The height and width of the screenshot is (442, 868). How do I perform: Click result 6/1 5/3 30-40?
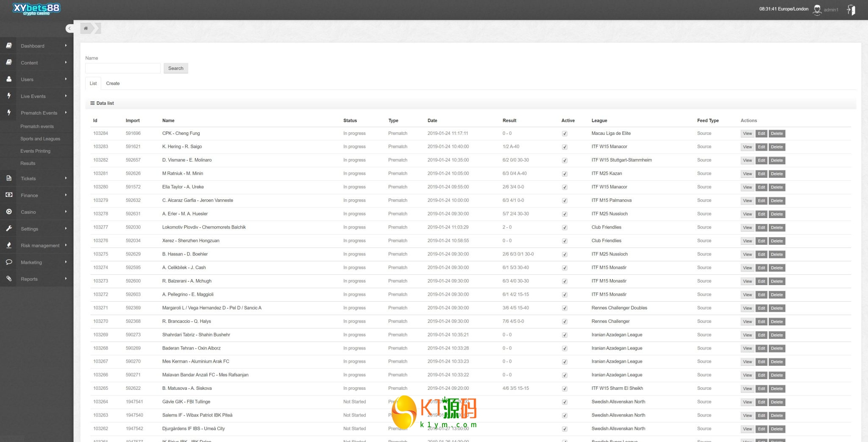coord(516,268)
